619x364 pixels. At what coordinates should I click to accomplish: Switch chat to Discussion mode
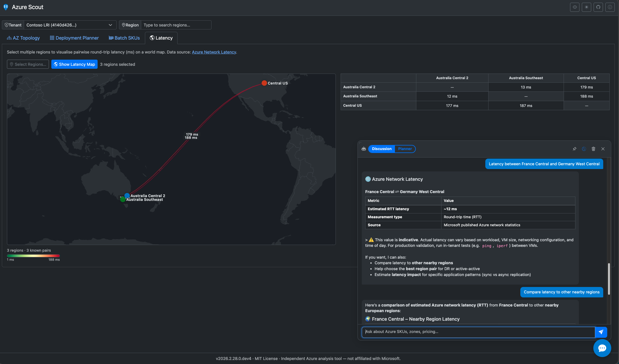point(382,149)
